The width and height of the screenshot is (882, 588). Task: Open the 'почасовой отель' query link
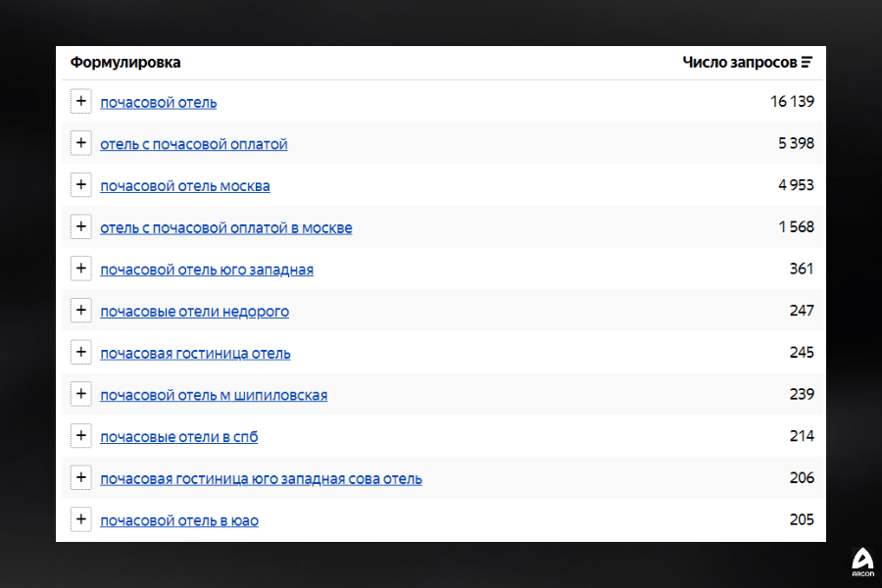(x=159, y=102)
